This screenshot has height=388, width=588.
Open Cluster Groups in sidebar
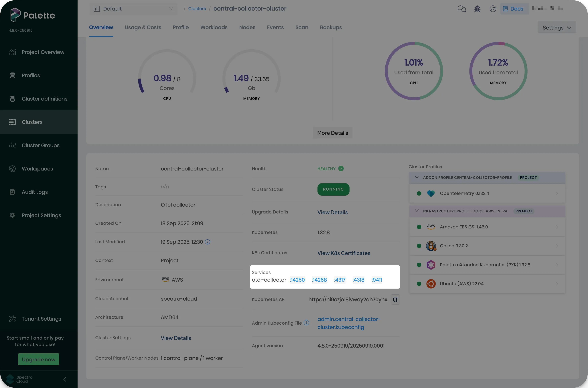pyautogui.click(x=40, y=146)
